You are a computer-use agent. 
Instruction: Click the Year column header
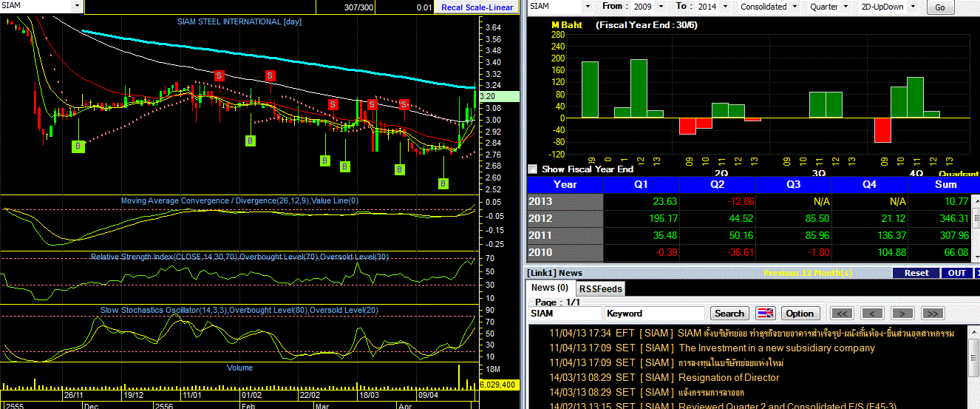pos(565,185)
